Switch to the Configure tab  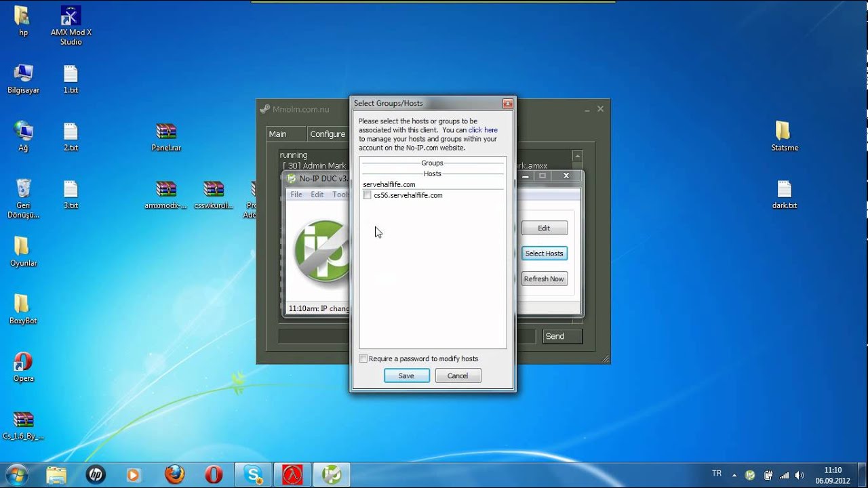pyautogui.click(x=328, y=134)
